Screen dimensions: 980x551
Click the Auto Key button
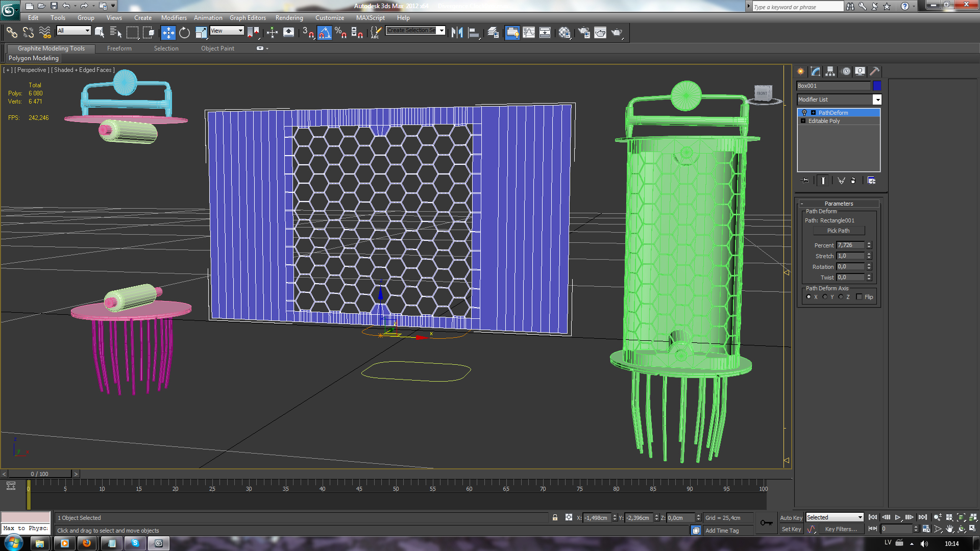791,517
